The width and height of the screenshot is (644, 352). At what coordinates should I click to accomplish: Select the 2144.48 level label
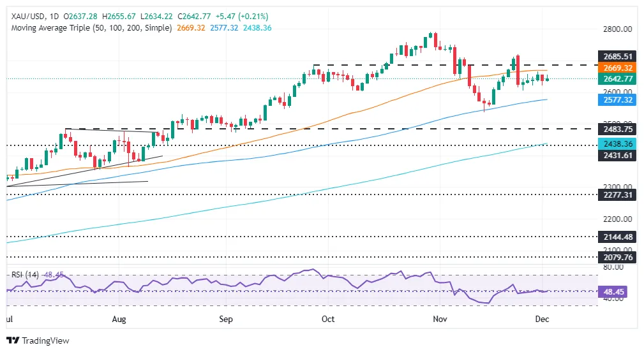pyautogui.click(x=617, y=237)
